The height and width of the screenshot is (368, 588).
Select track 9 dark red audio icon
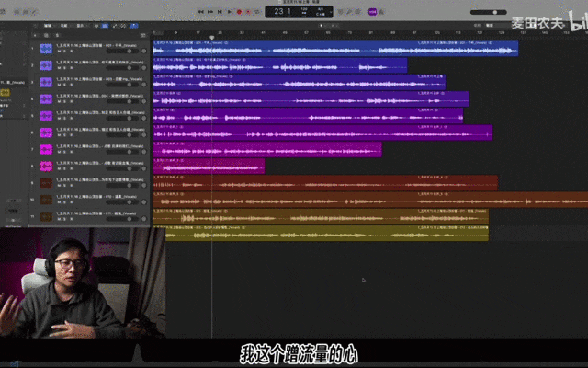[x=46, y=183]
